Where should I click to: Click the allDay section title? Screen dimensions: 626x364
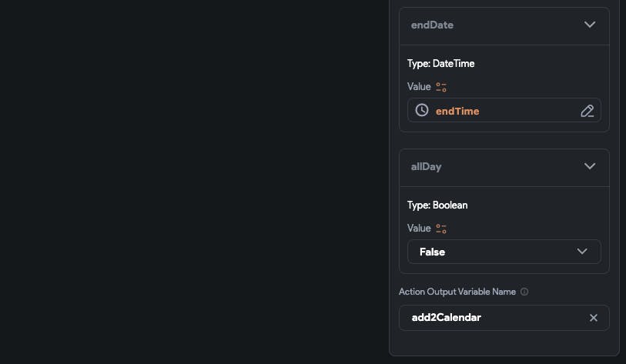point(426,166)
